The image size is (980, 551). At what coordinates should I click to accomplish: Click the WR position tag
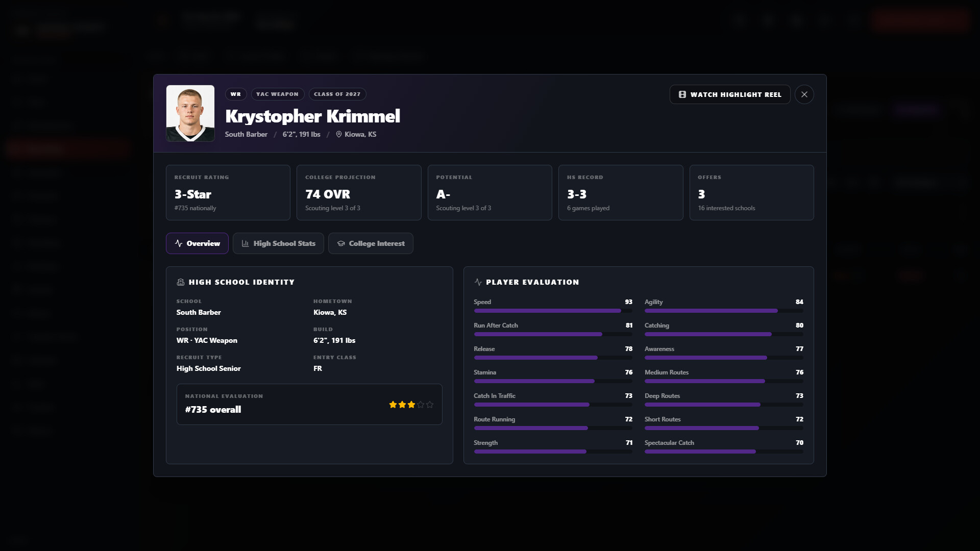[236, 94]
